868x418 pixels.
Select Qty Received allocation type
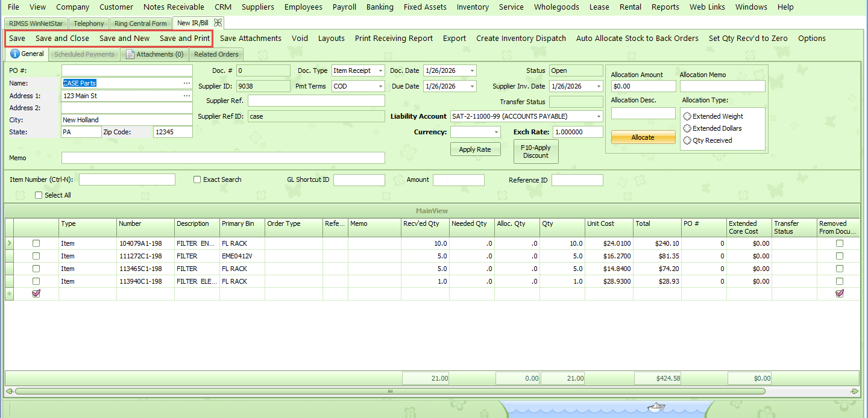[x=687, y=140]
